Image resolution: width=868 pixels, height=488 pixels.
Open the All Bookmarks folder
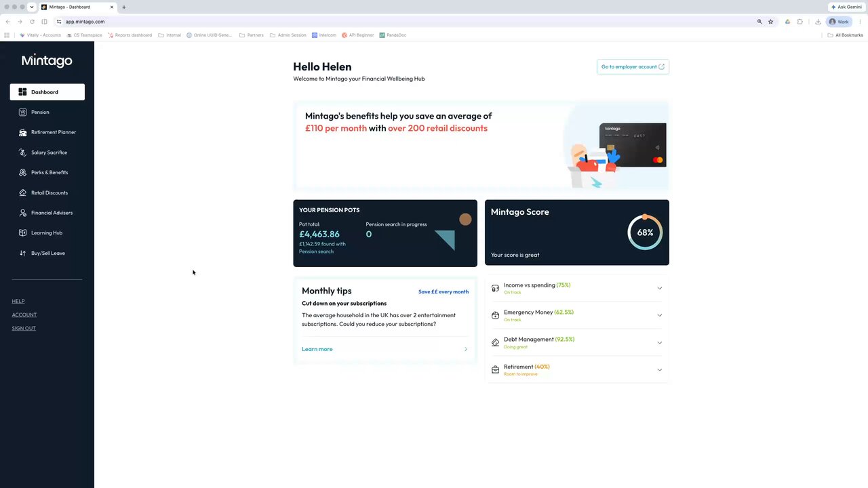pos(845,35)
